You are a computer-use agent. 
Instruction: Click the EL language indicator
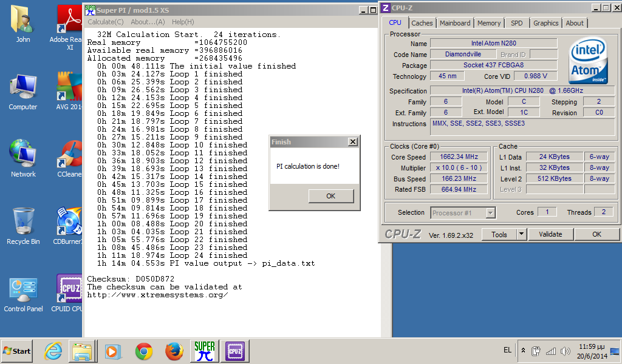[x=507, y=349]
